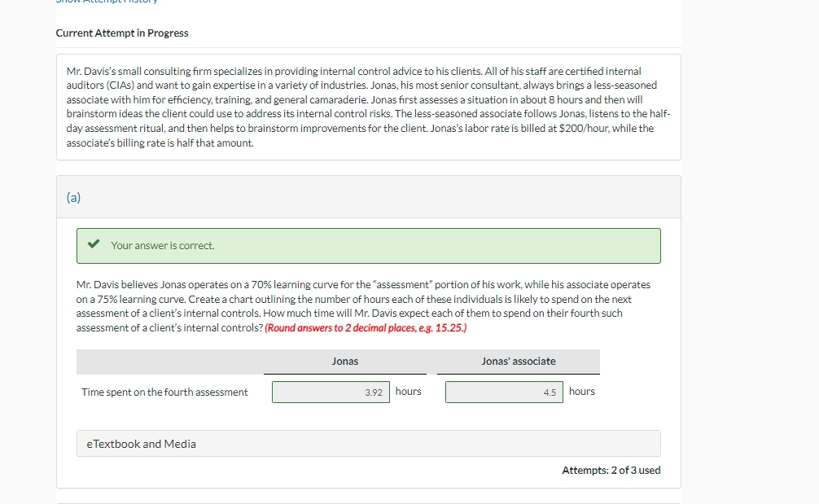Click the Current Attempt in Progress heading
This screenshot has width=819, height=504.
coord(121,33)
